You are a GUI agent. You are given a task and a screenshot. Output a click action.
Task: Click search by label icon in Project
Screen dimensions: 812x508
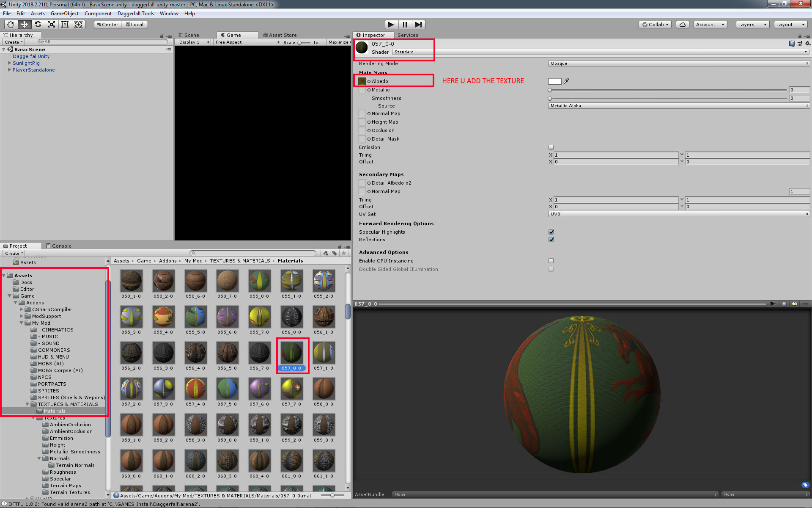click(335, 253)
